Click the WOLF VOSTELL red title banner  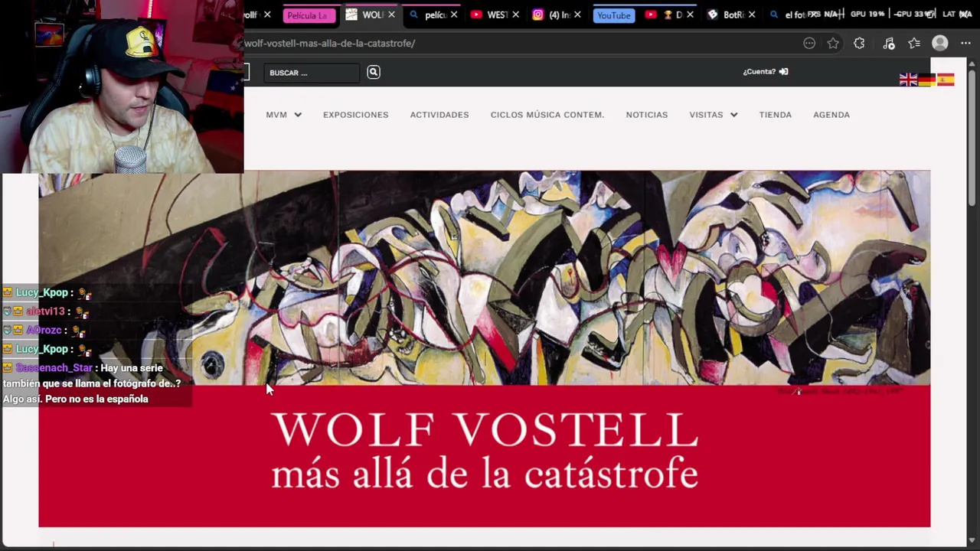coord(485,455)
